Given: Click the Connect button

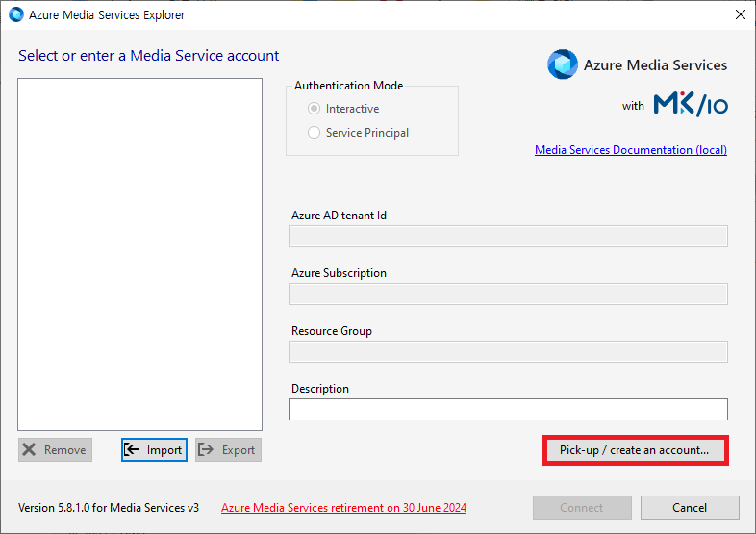Looking at the screenshot, I should pyautogui.click(x=582, y=507).
